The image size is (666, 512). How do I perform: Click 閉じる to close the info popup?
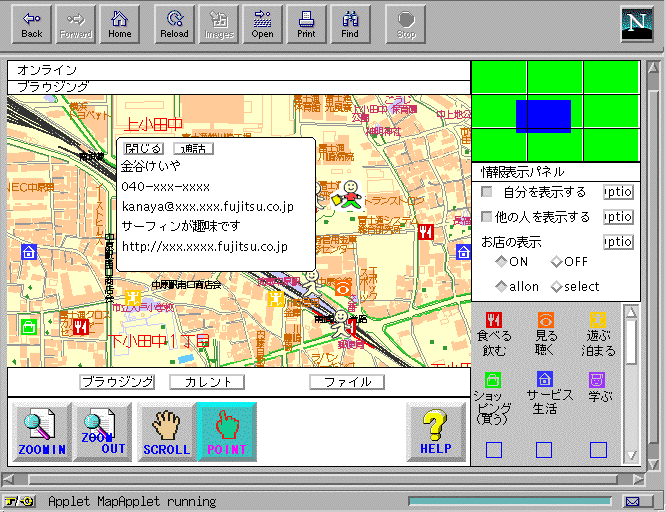tap(141, 148)
